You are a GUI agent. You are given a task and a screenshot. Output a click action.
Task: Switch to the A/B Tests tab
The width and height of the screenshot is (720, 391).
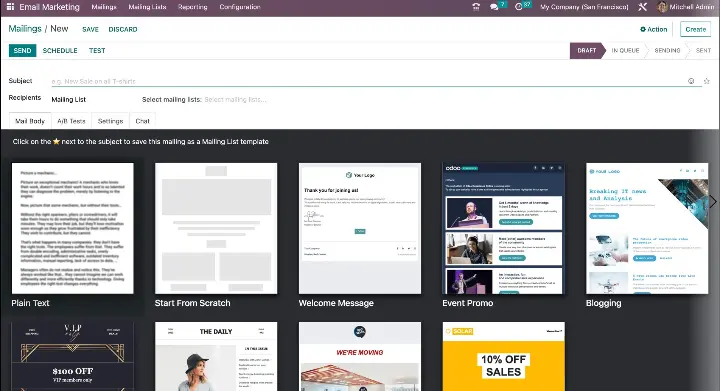(x=71, y=121)
